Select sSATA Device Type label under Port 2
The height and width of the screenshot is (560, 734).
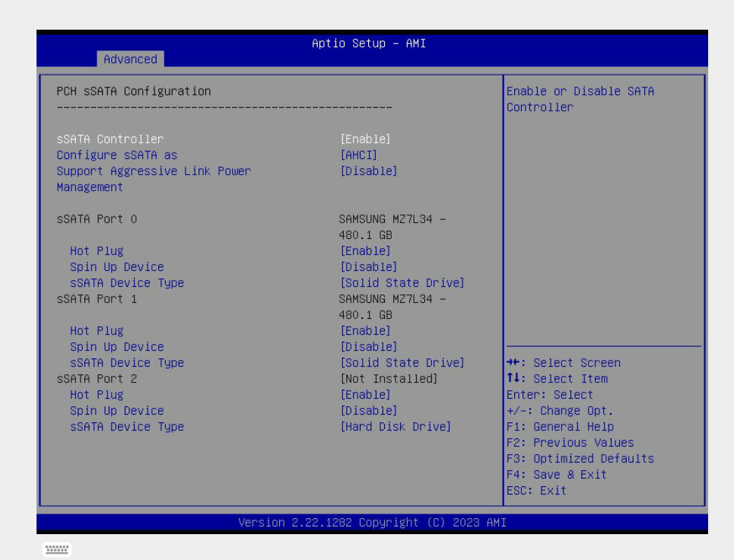pyautogui.click(x=127, y=427)
